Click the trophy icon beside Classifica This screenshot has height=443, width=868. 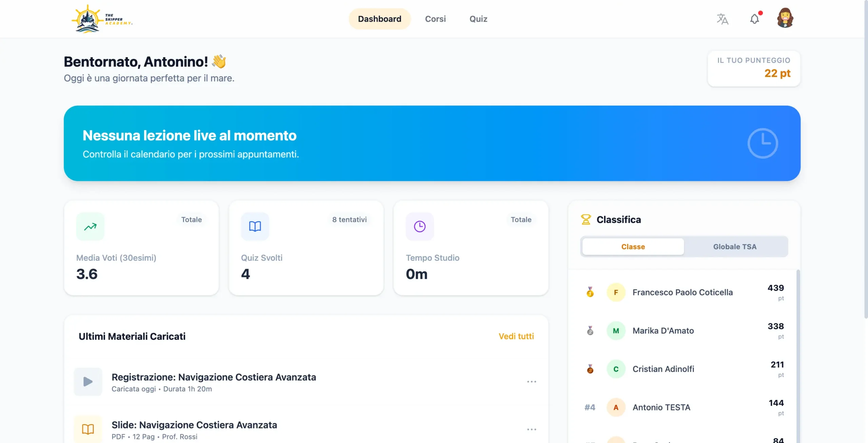point(586,219)
